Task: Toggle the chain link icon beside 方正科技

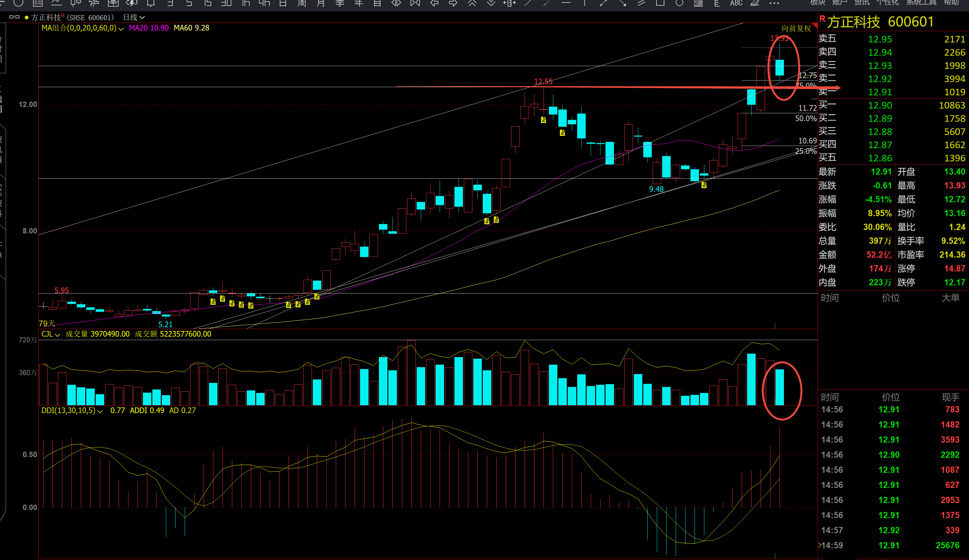Action: (x=14, y=17)
